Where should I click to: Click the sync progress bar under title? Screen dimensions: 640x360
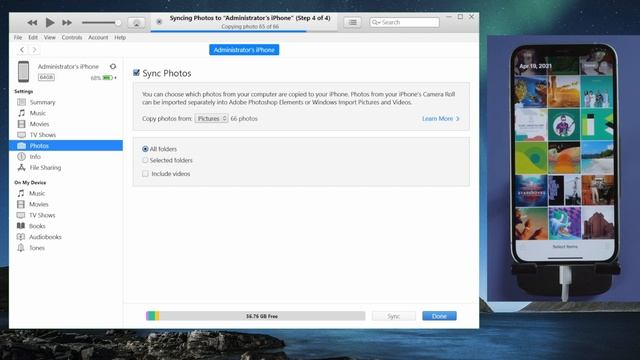tap(244, 31)
